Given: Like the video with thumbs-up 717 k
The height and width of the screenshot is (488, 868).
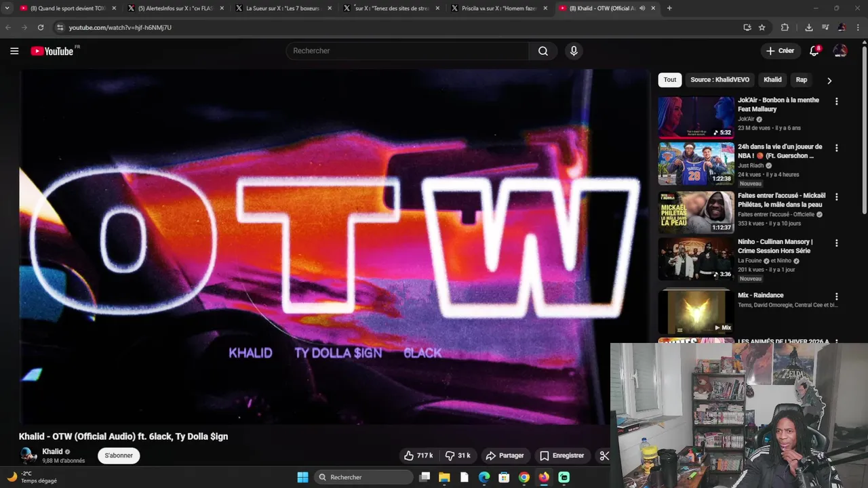Looking at the screenshot, I should coord(418,455).
